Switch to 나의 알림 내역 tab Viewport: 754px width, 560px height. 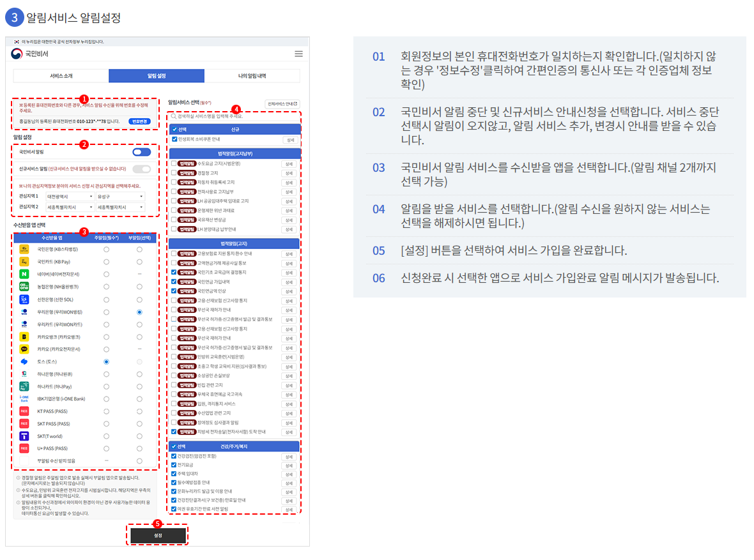click(252, 76)
